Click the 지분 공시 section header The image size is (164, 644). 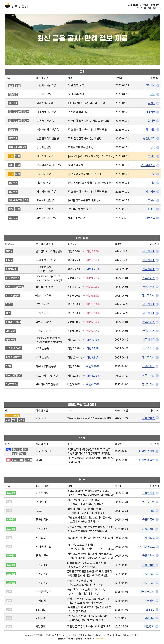(82, 238)
